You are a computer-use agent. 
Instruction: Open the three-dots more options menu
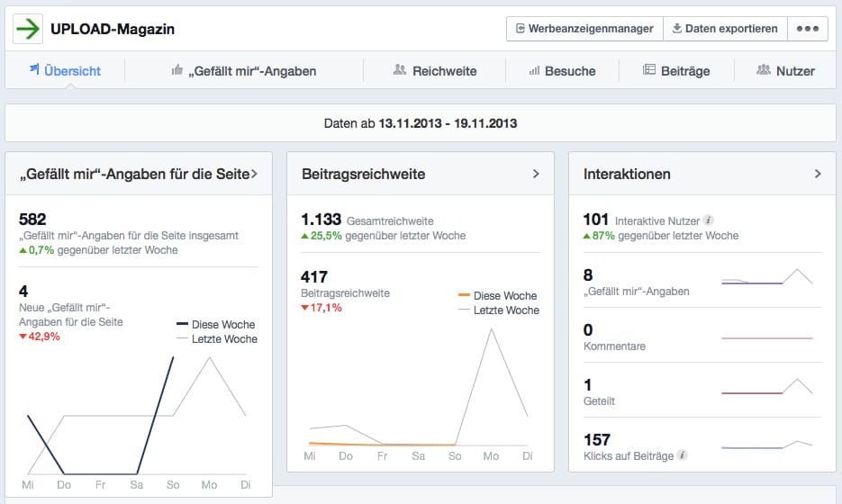[808, 29]
